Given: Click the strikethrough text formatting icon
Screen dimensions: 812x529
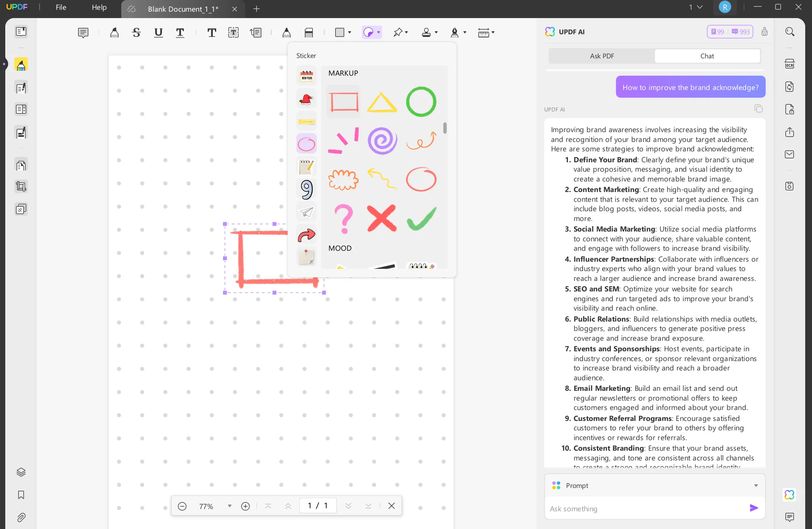Looking at the screenshot, I should [x=136, y=32].
